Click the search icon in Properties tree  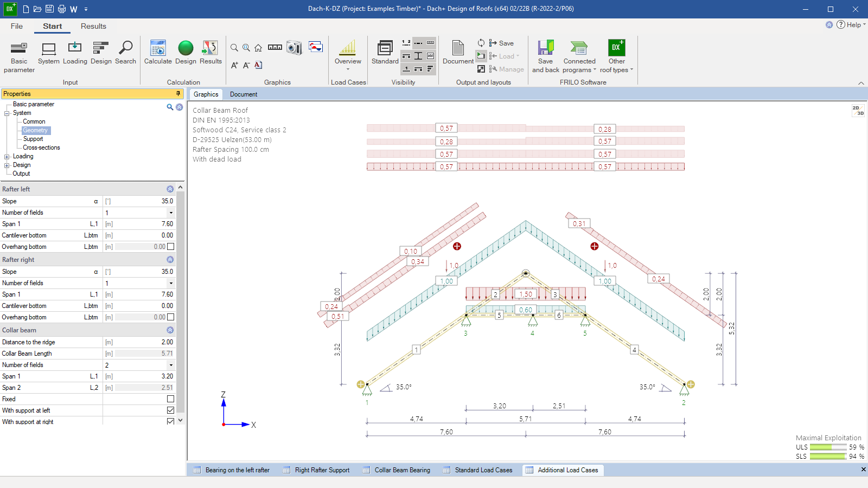pos(170,107)
